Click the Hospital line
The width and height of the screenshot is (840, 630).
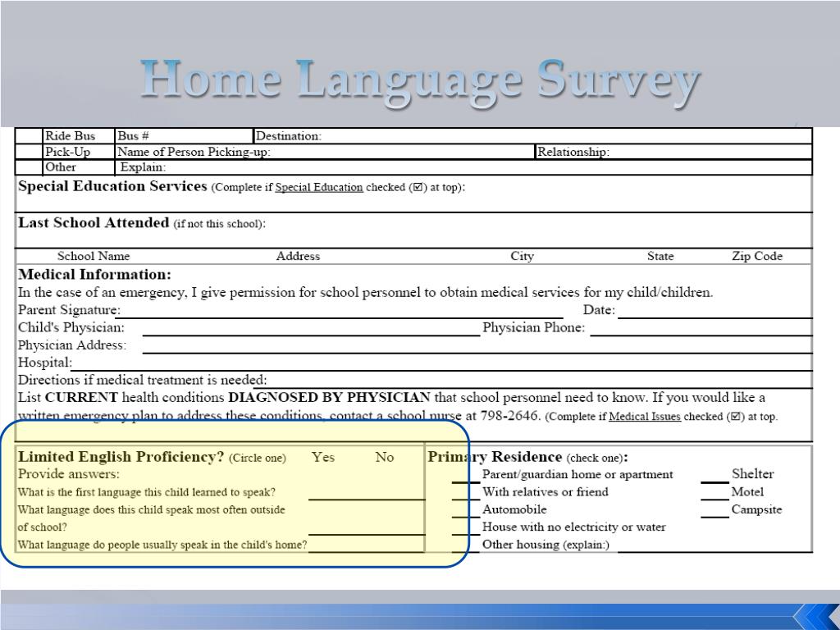click(x=442, y=363)
